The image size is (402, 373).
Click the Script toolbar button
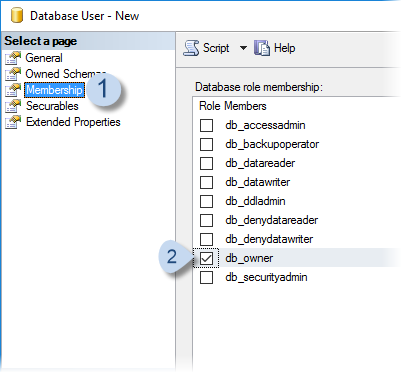coord(207,48)
